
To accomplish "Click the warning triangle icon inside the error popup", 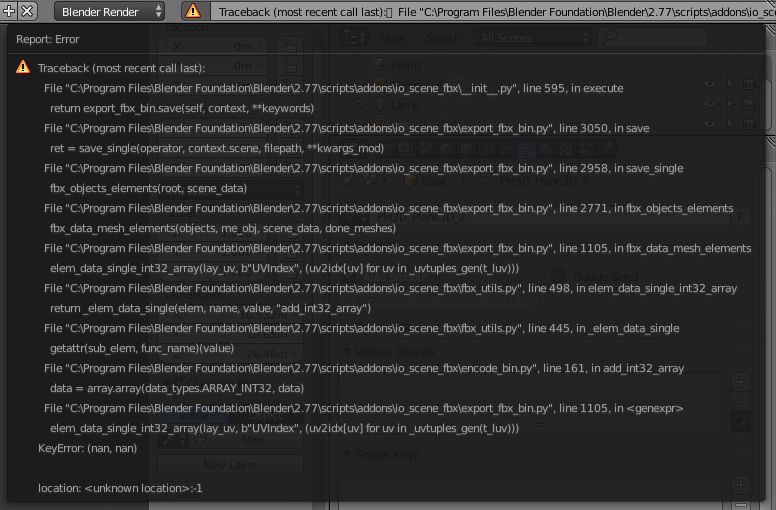I will point(23,67).
